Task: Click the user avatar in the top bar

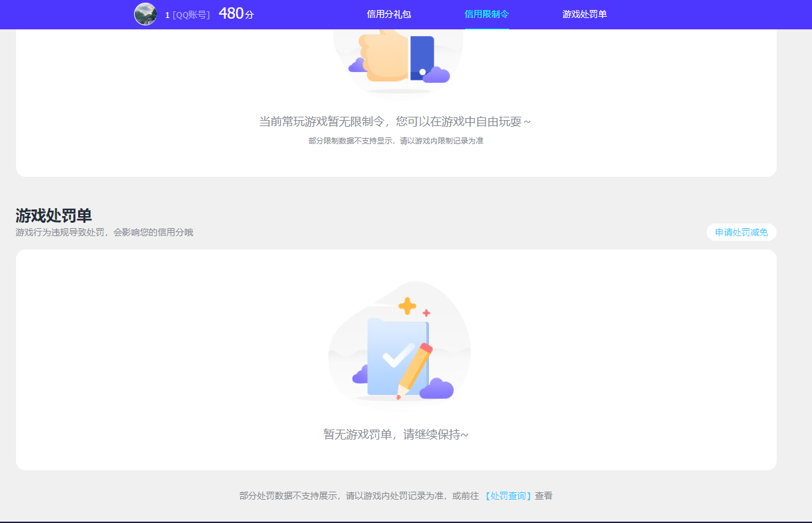Action: click(x=145, y=13)
